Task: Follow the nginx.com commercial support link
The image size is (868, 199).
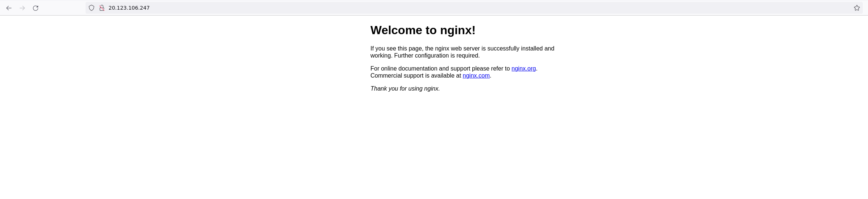Action: tap(476, 76)
